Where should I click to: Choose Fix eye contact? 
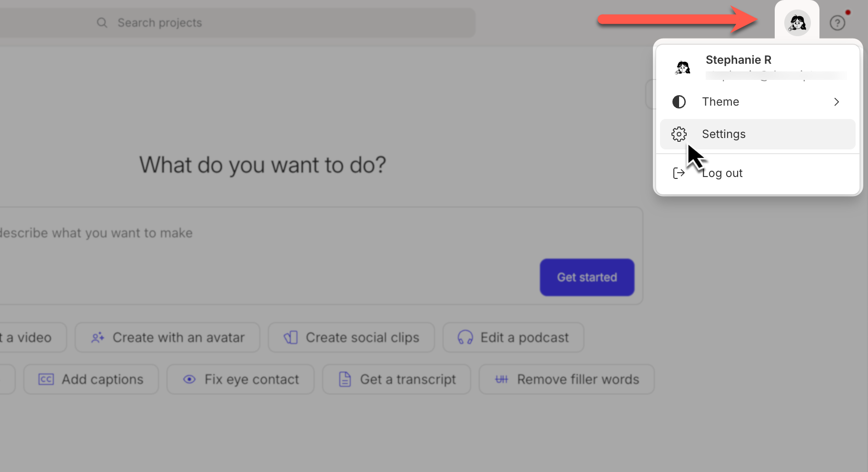pos(240,380)
